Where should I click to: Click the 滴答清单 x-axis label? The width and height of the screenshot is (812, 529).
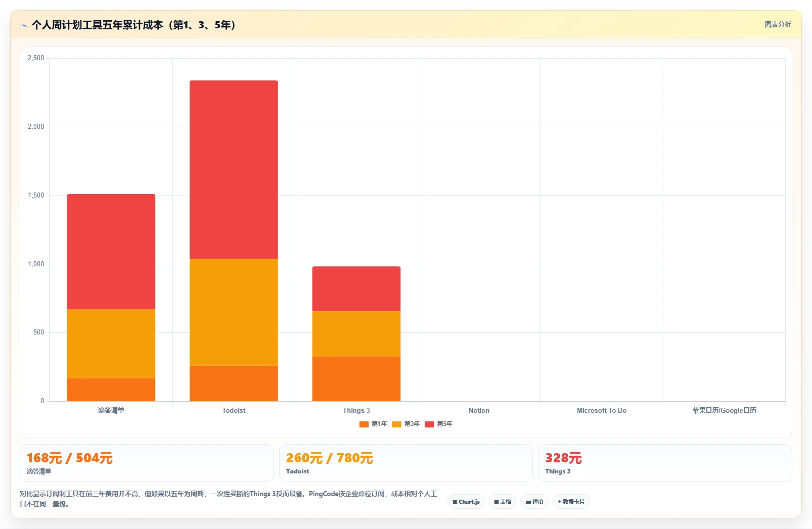click(x=111, y=410)
